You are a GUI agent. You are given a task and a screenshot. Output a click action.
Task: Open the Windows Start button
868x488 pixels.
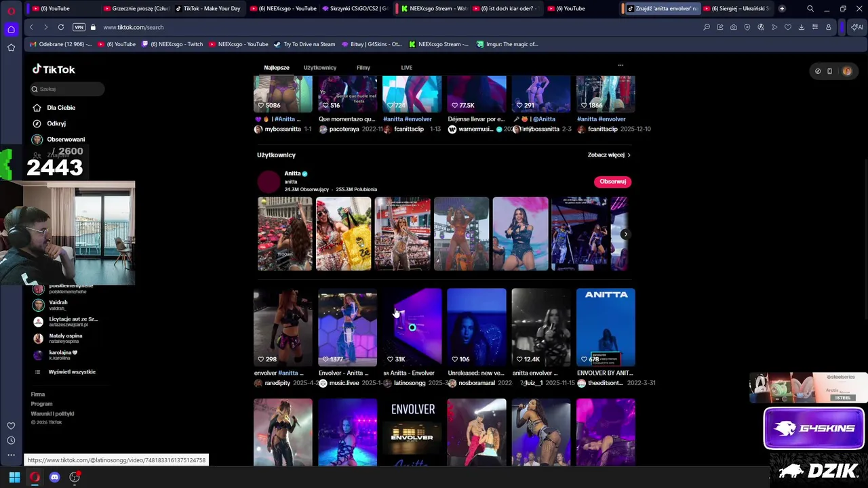pyautogui.click(x=14, y=477)
